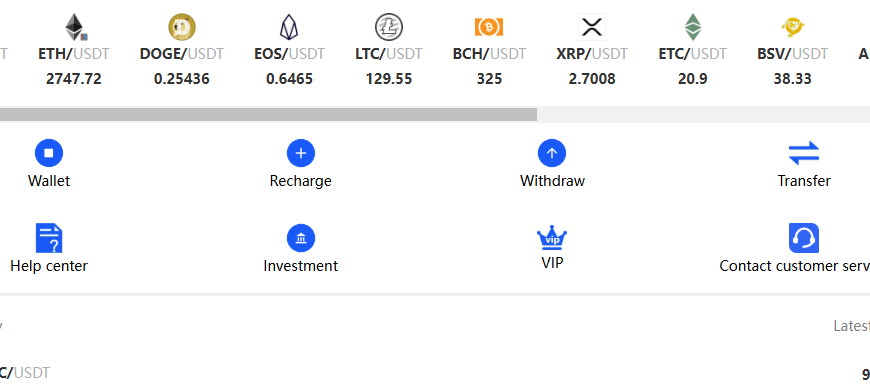
Task: Click the Withdraw label text
Action: pyautogui.click(x=552, y=181)
